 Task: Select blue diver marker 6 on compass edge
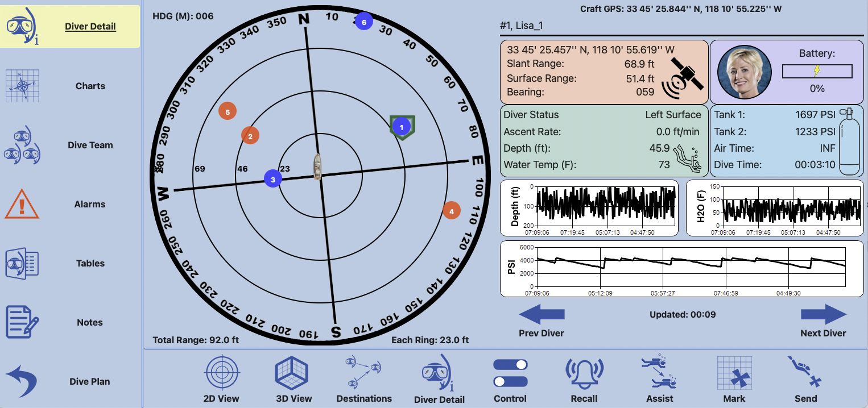[363, 22]
